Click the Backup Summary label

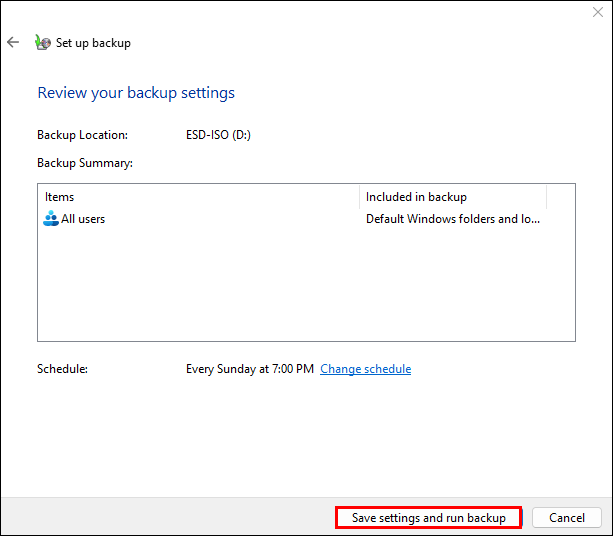tap(85, 162)
